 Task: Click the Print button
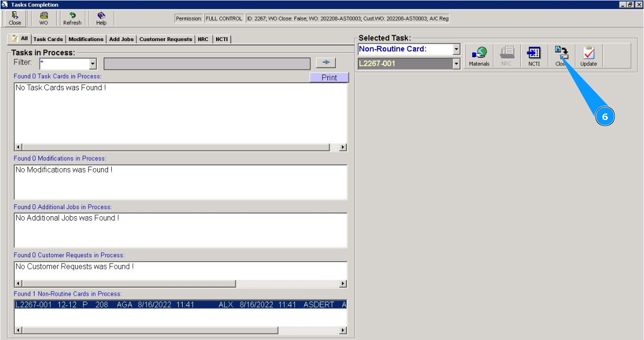pos(329,77)
